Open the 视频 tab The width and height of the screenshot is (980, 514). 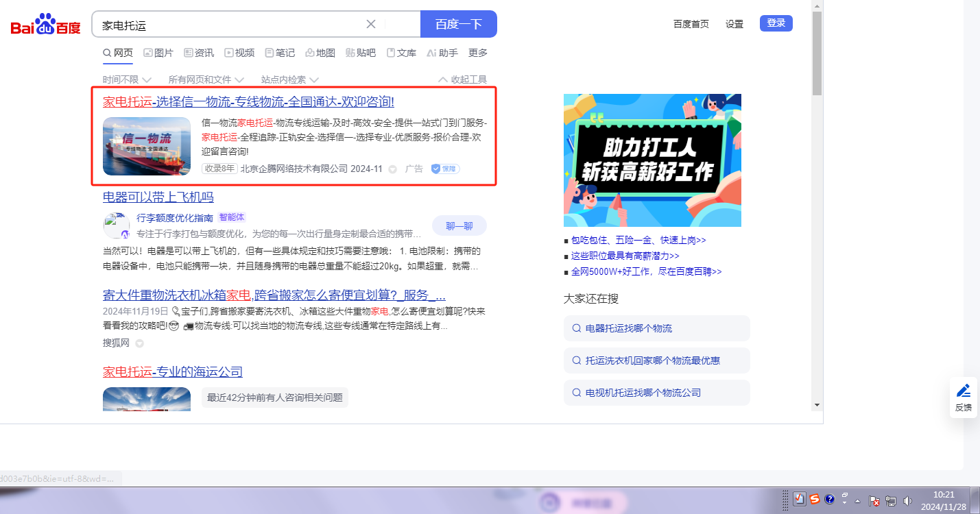pyautogui.click(x=239, y=53)
